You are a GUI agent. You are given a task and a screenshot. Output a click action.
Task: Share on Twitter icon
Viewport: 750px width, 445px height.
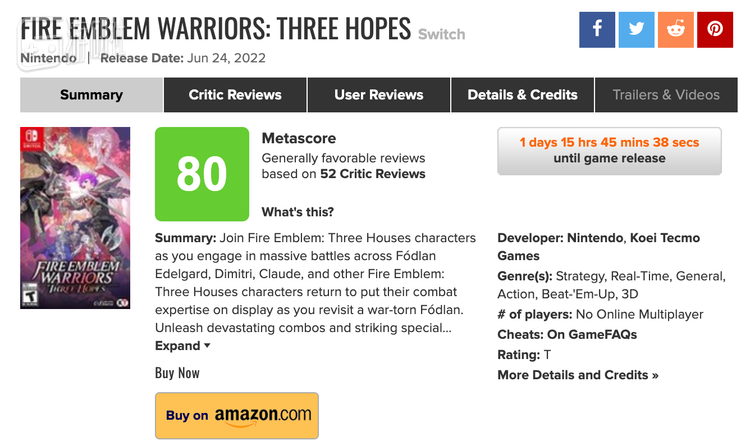[x=636, y=29]
